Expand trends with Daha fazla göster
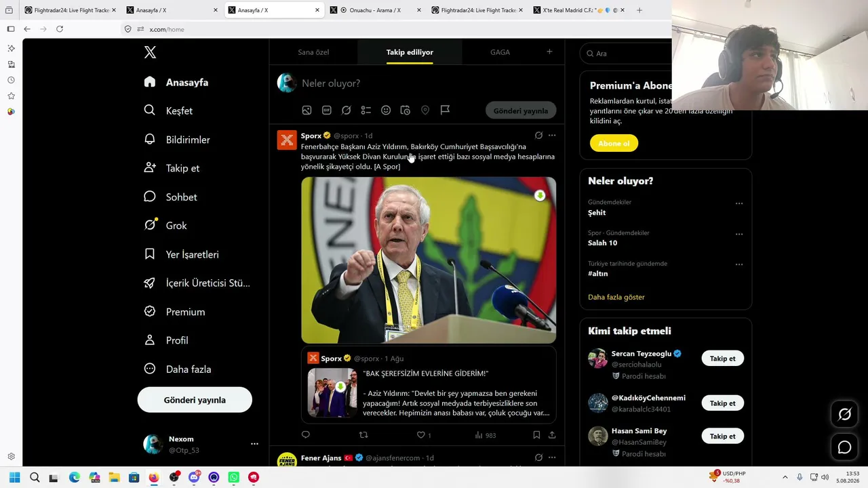 coord(616,297)
